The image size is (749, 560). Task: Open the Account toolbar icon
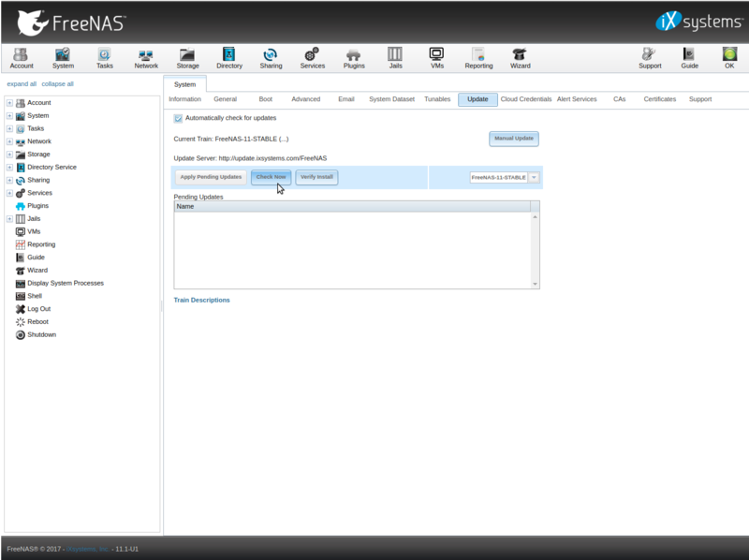pyautogui.click(x=22, y=58)
